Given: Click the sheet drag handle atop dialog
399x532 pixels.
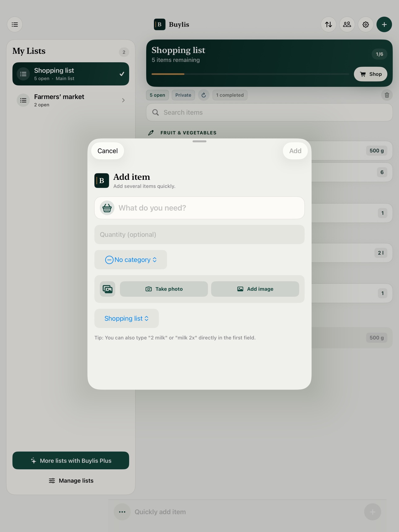Looking at the screenshot, I should click(199, 141).
